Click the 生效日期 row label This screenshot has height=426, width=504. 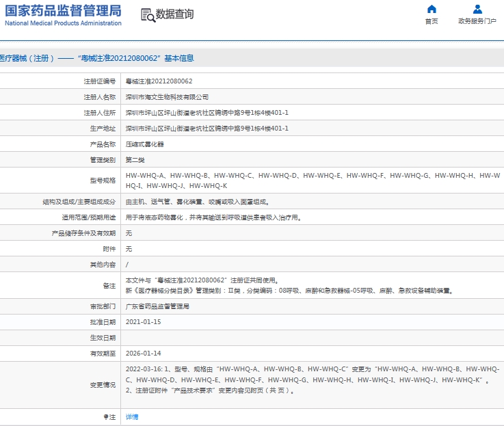click(103, 338)
